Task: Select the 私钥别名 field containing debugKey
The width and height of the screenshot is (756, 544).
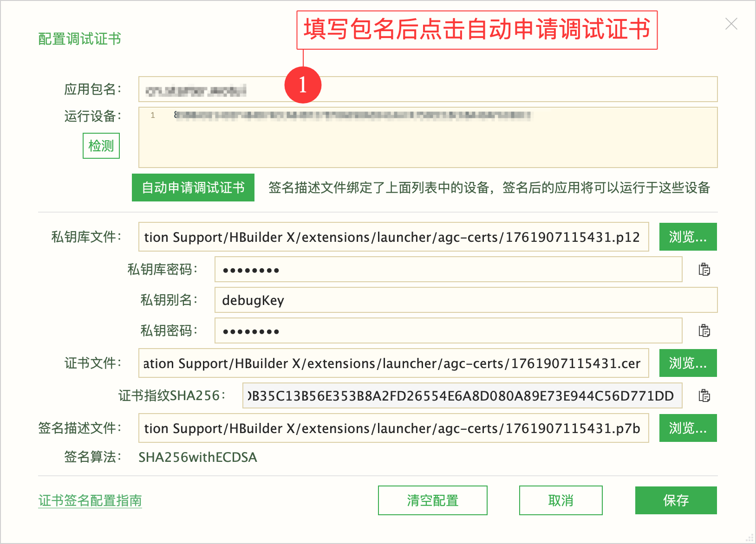Action: coord(465,300)
